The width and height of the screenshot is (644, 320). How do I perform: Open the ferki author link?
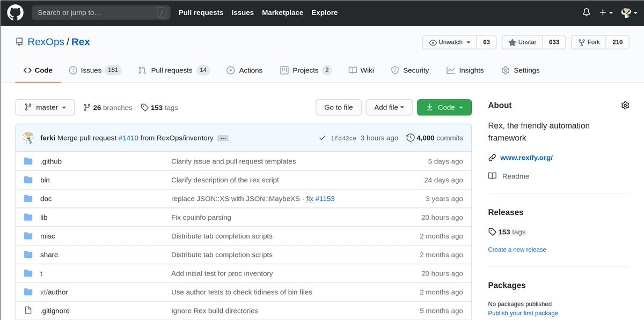click(48, 138)
